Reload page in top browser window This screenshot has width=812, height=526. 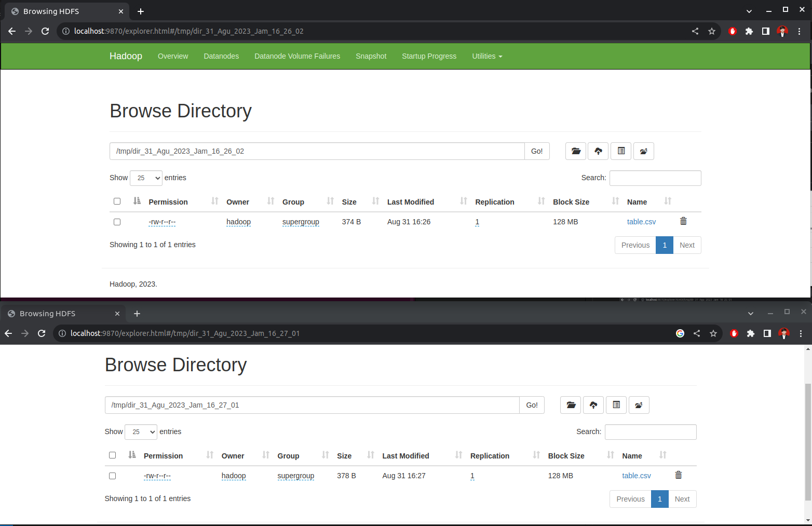[45, 31]
